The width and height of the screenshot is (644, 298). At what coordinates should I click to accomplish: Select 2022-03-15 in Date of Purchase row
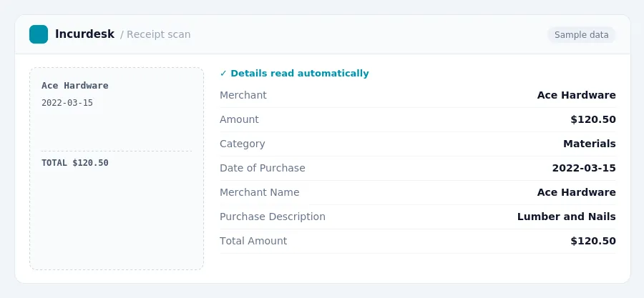click(584, 168)
